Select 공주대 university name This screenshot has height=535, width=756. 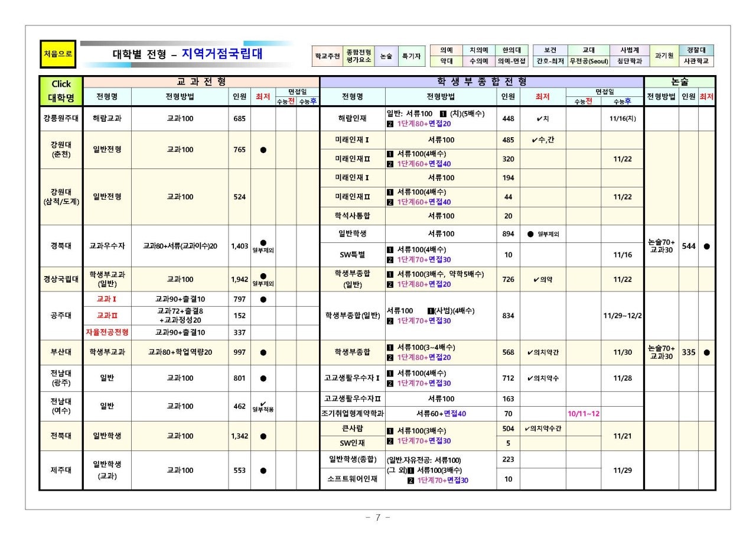click(61, 316)
